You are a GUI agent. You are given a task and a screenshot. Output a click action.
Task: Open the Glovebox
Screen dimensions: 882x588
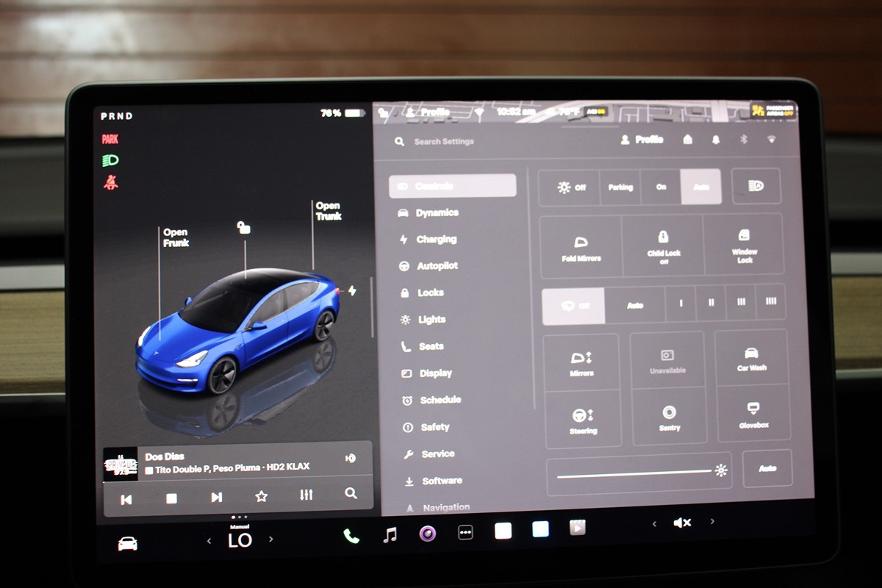(753, 414)
